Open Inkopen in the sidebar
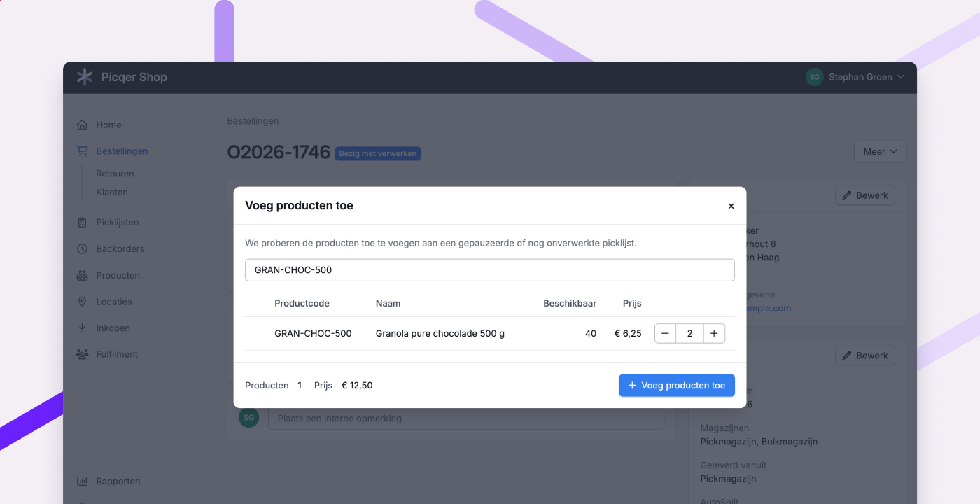Screen dimensions: 980x504 pyautogui.click(x=113, y=328)
